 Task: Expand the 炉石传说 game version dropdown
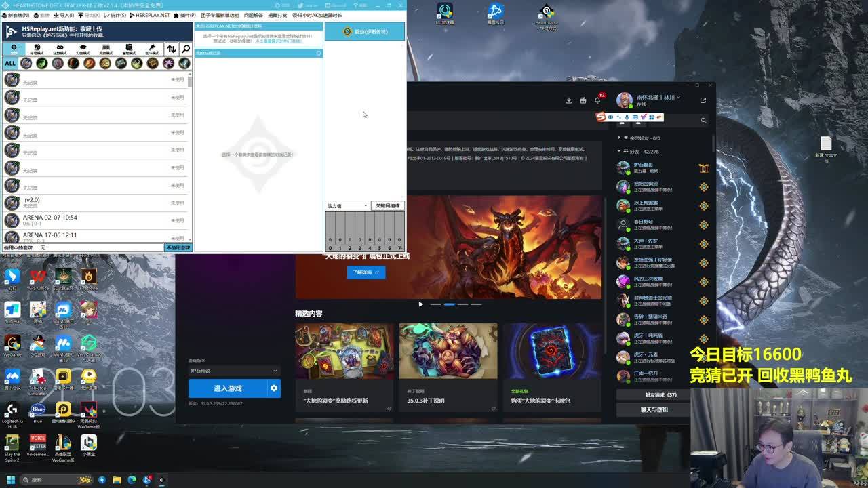(x=234, y=371)
